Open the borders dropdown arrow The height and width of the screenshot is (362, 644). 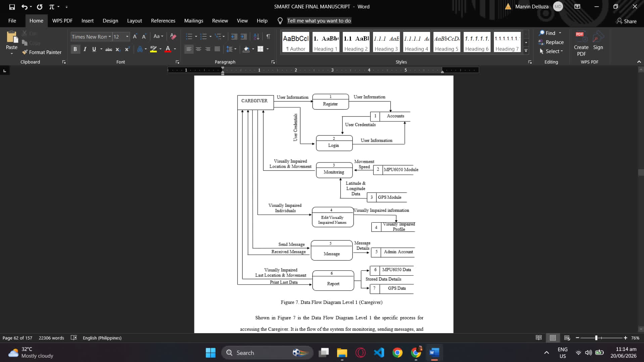pos(268,49)
